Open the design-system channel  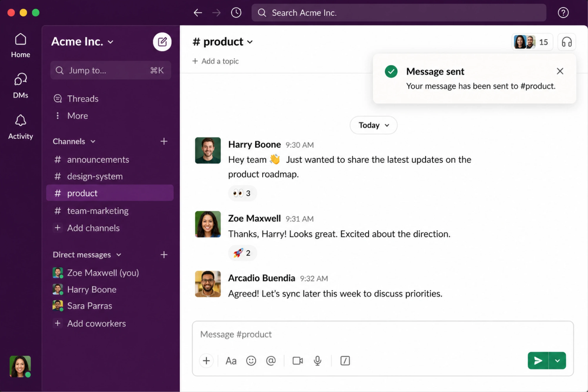[110, 176]
